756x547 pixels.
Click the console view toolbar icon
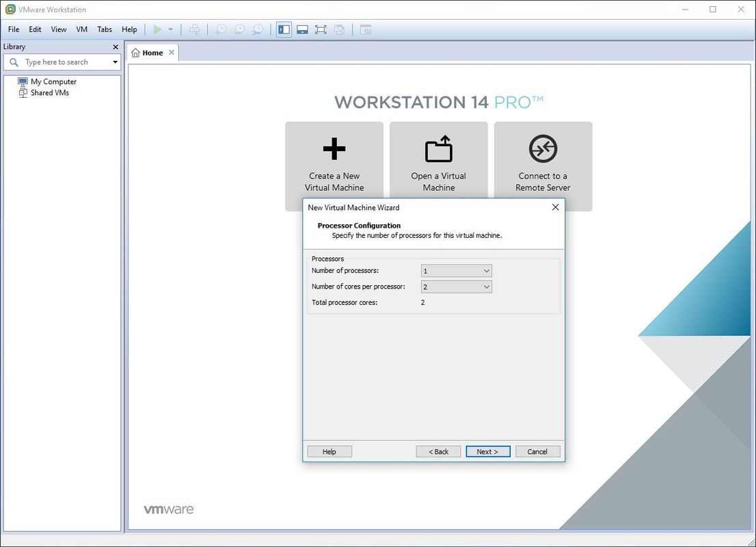tap(366, 29)
